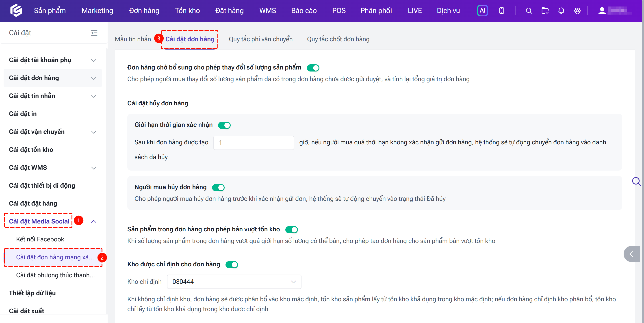
Task: Click the floating search icon on right edge
Action: (636, 182)
